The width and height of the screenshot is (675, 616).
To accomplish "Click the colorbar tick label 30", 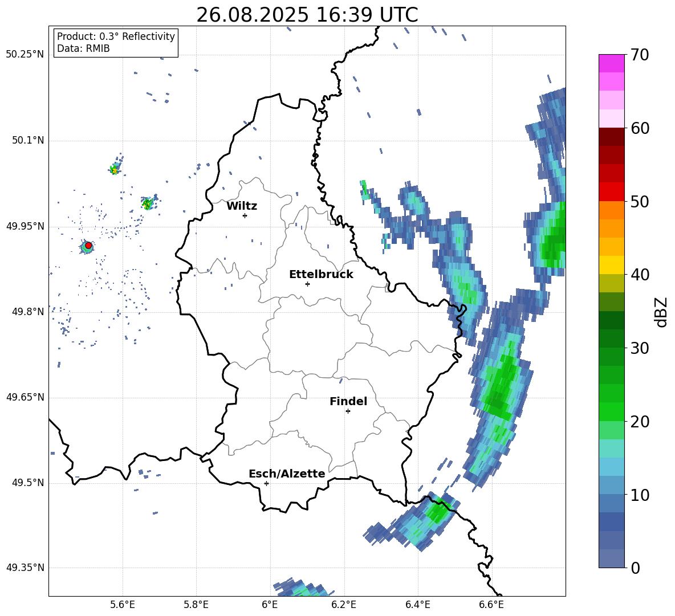I will 640,348.
